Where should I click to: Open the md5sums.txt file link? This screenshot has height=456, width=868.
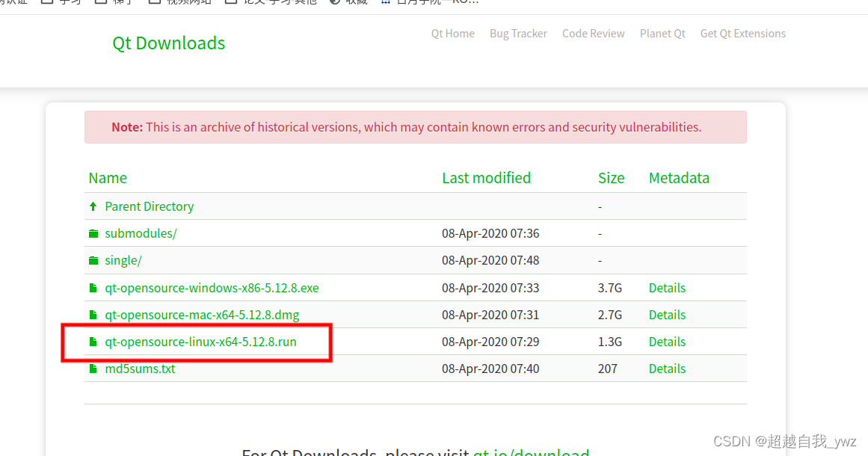coord(140,369)
